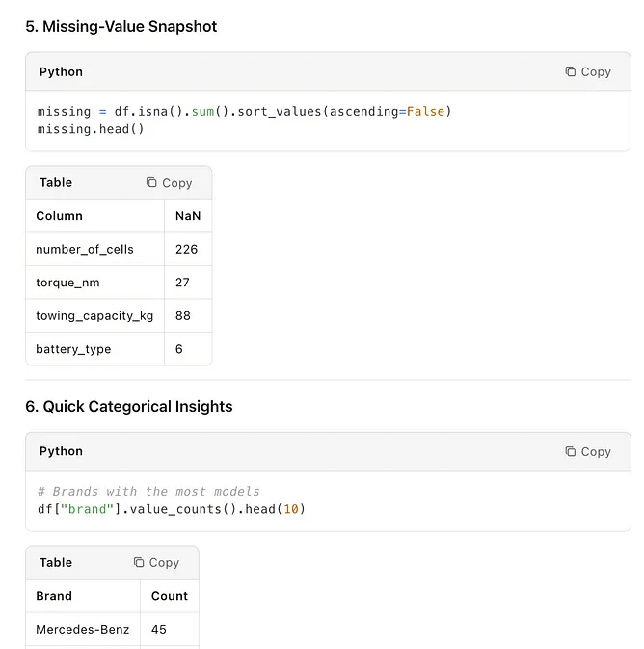Click copy icon in Missing-Value Python block
Screen dimensions: 644x649
point(571,71)
